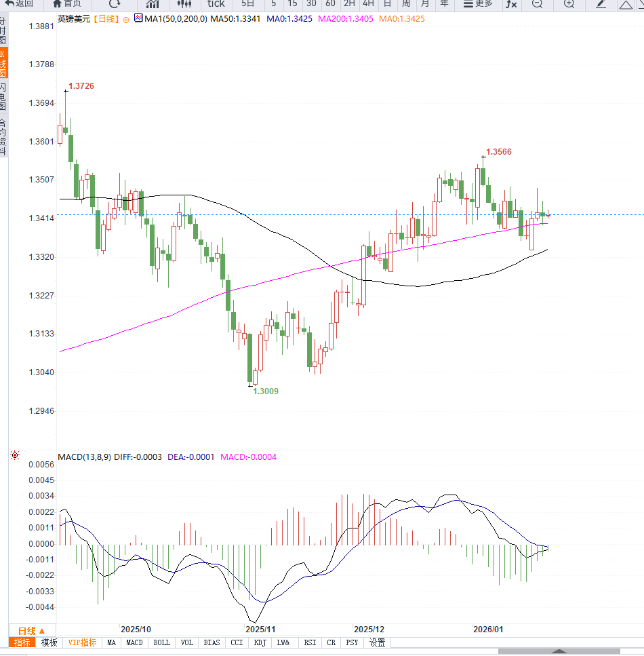This screenshot has width=644, height=656.
Task: Choose the MACD indicator
Action: tap(134, 642)
